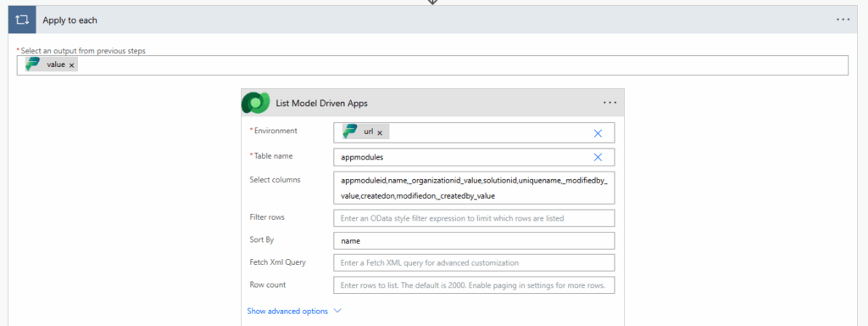The height and width of the screenshot is (326, 868).
Task: Expand Show advanced options
Action: [x=287, y=311]
